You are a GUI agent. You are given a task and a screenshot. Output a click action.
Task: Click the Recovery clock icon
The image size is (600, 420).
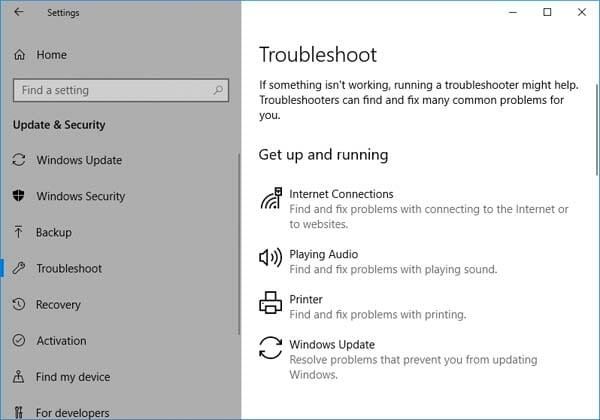click(18, 304)
